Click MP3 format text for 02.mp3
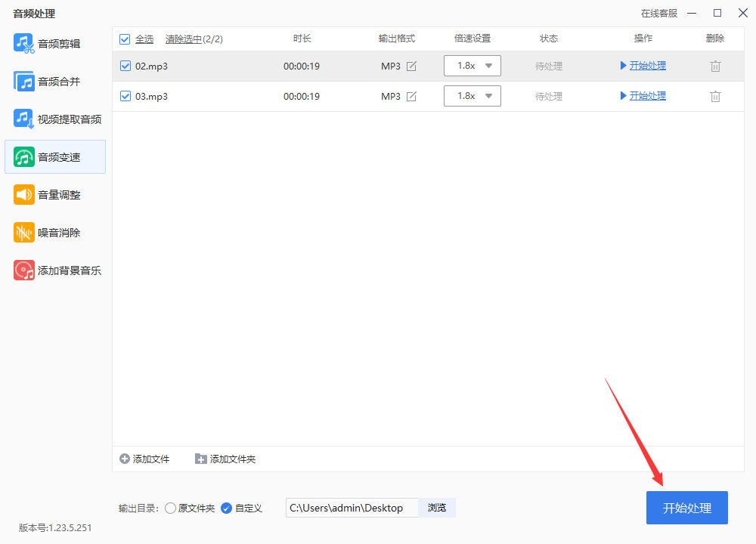This screenshot has height=544, width=756. coord(391,66)
